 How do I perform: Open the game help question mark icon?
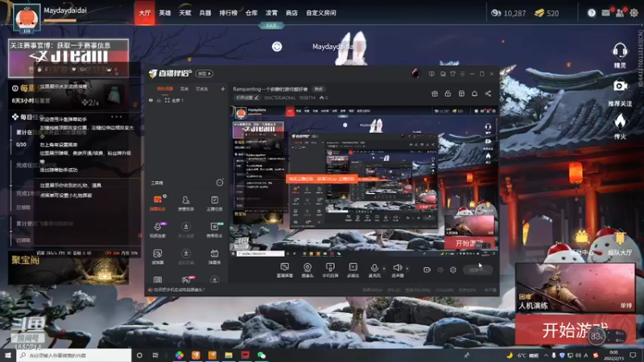[x=592, y=13]
